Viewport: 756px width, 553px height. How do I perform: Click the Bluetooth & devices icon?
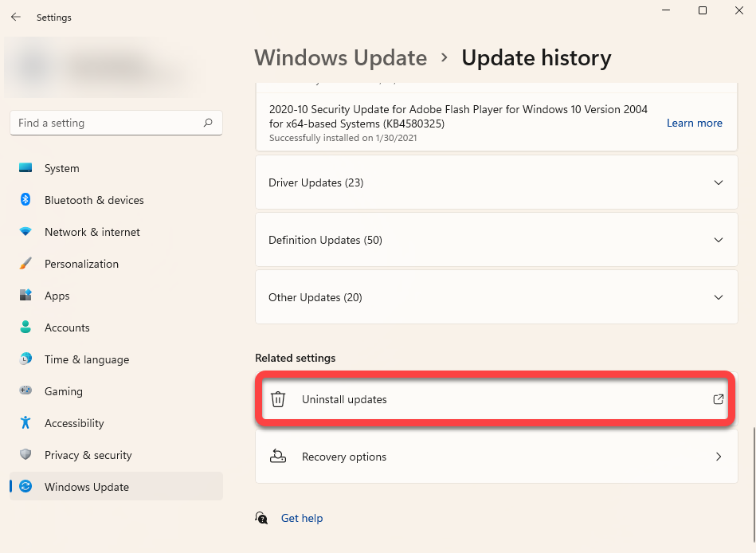25,200
